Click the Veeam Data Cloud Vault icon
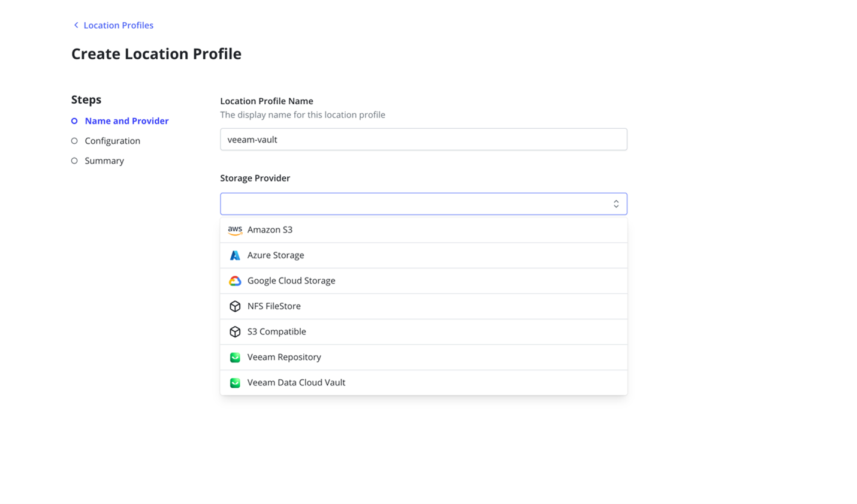 pos(235,383)
